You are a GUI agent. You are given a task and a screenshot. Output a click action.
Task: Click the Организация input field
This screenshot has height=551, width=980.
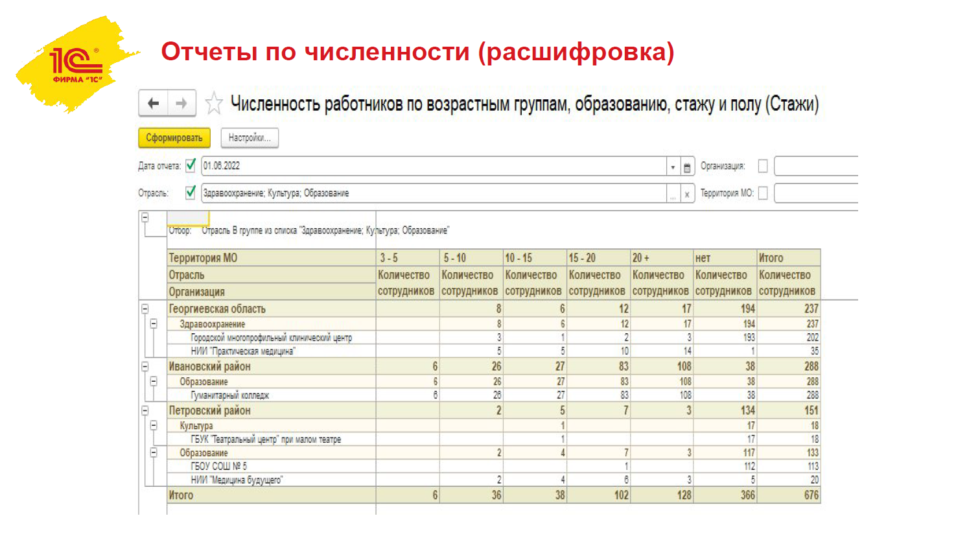click(x=816, y=167)
